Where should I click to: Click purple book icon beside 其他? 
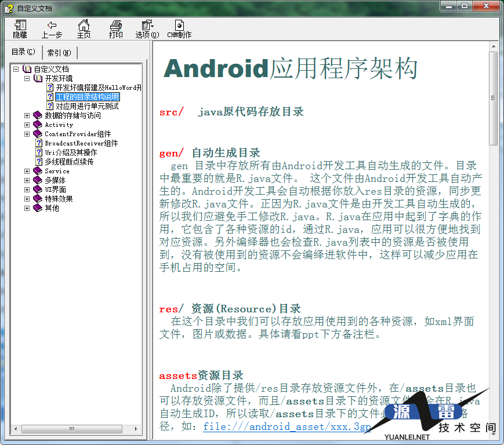pos(38,208)
